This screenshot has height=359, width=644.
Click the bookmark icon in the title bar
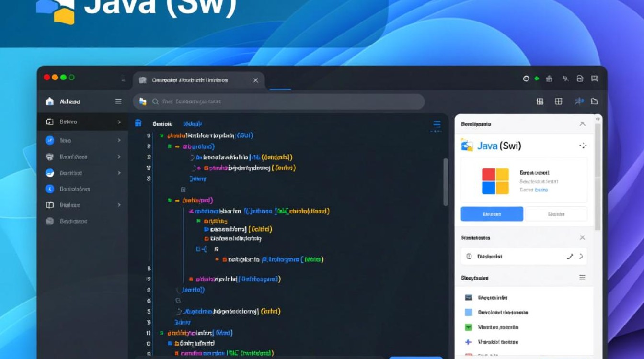[x=595, y=79]
